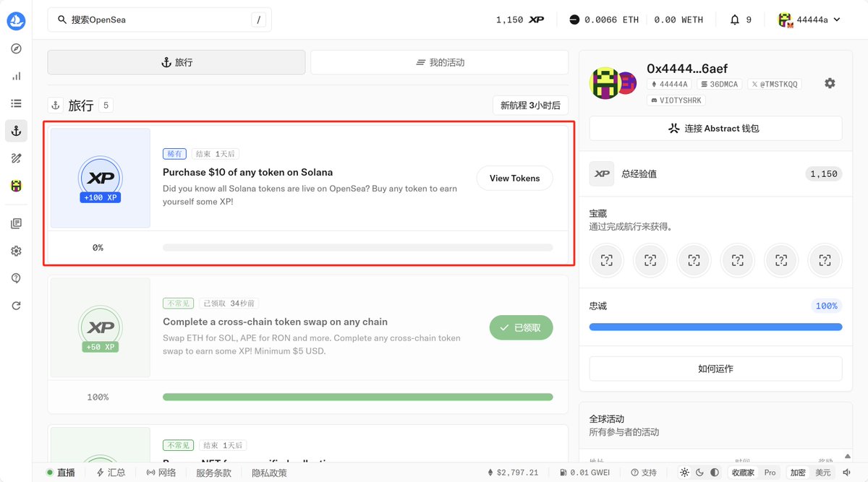Open profile settings gear next to 0x4444…6aef

pos(830,83)
